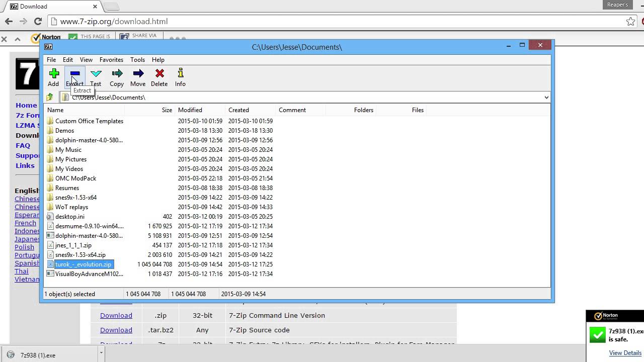Click the Test toolbar icon
Viewport: 644px width, 362px height.
96,73
